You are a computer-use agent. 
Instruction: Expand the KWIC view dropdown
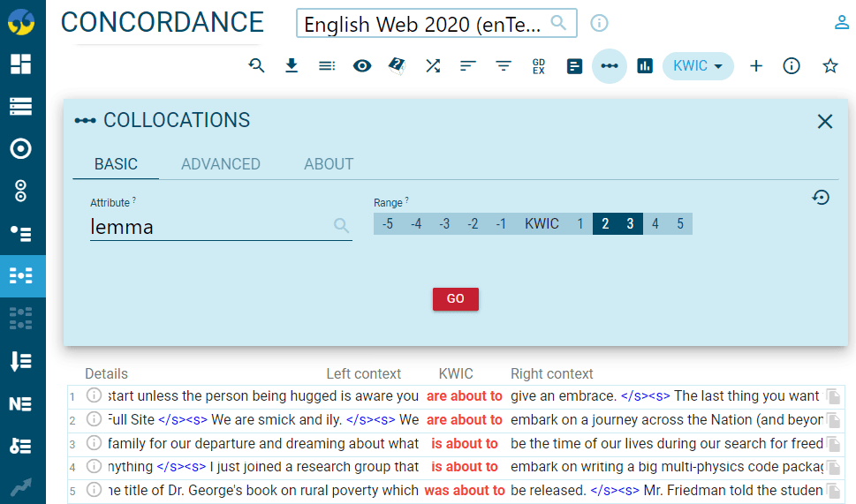[698, 66]
